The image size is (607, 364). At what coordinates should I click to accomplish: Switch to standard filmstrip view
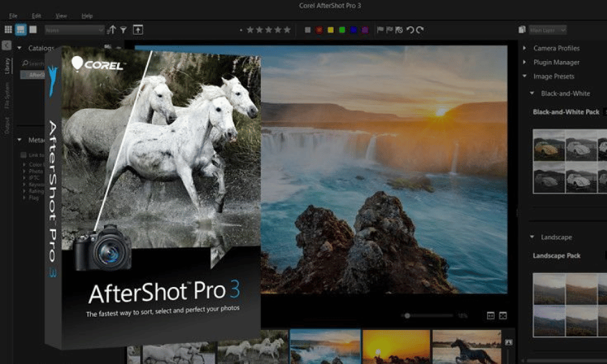click(21, 30)
